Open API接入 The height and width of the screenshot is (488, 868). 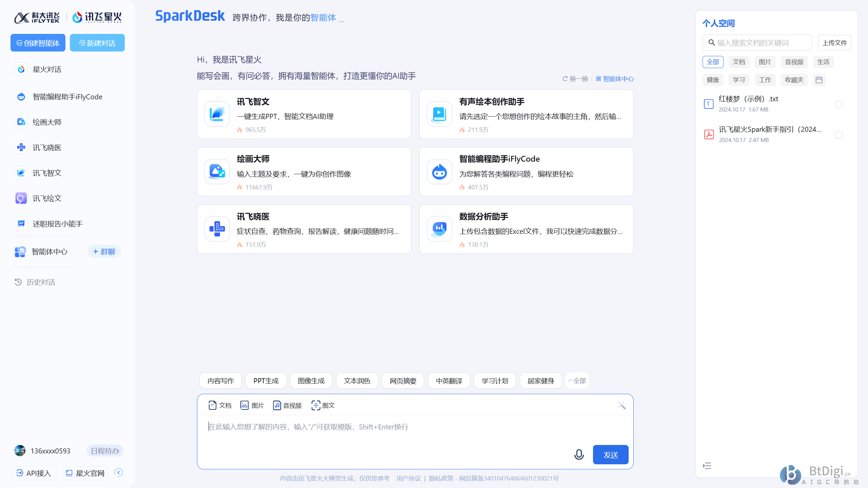34,473
